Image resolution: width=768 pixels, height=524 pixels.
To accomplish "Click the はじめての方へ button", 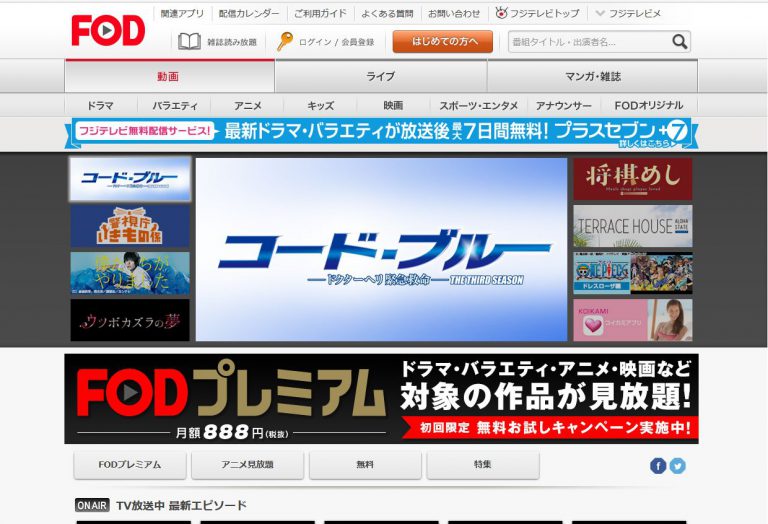I will [443, 42].
